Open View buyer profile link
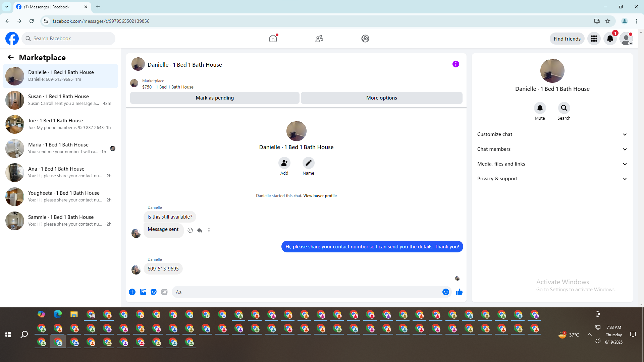644x362 pixels. point(320,196)
